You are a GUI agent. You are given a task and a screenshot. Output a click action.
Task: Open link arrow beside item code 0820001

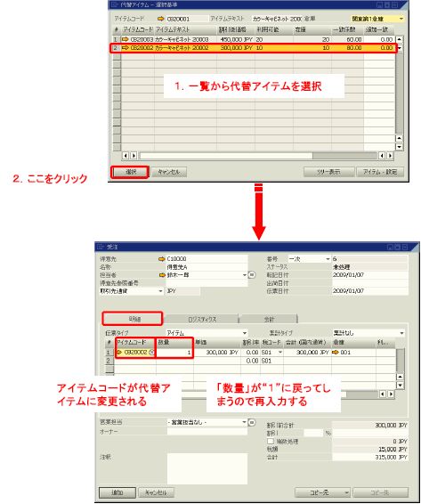point(161,19)
